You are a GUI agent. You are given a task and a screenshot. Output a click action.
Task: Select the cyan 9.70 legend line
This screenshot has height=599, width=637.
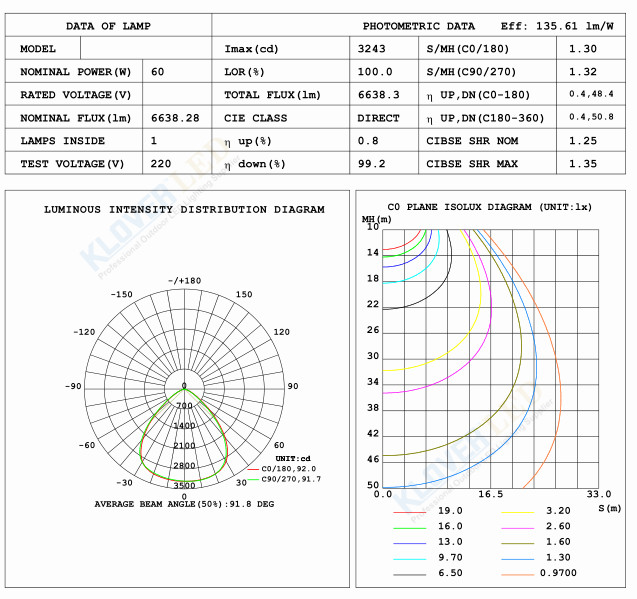point(410,560)
